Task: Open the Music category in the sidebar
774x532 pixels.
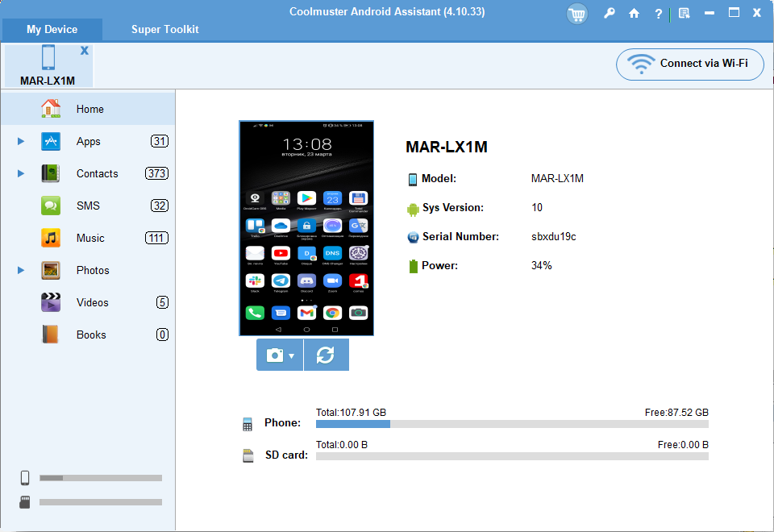Action: click(x=89, y=238)
